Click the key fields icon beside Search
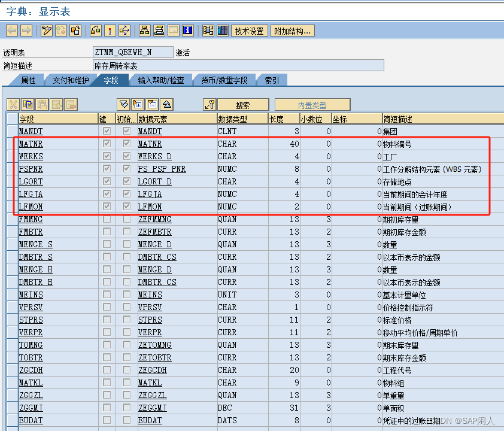Viewport: 504px width, 431px height. tap(210, 104)
